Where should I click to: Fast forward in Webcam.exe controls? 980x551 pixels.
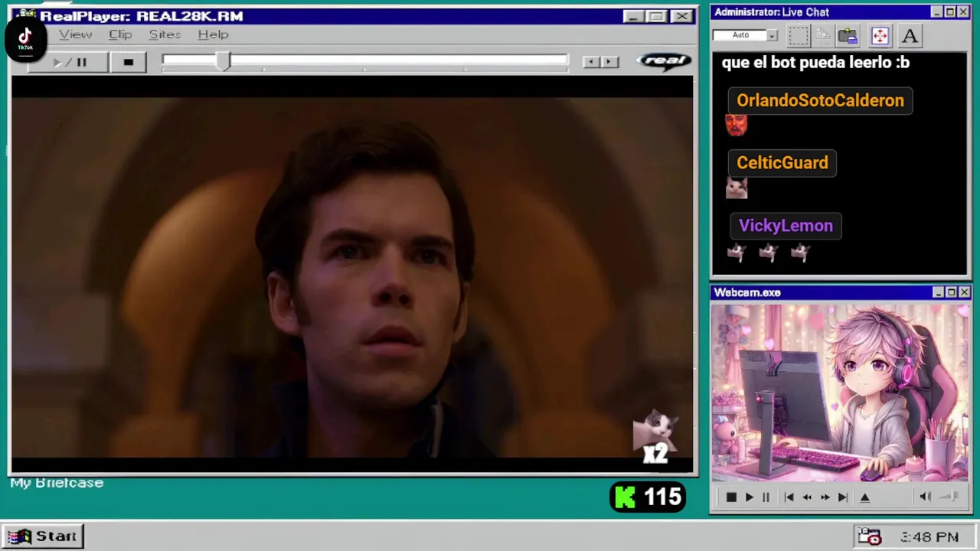click(x=825, y=497)
